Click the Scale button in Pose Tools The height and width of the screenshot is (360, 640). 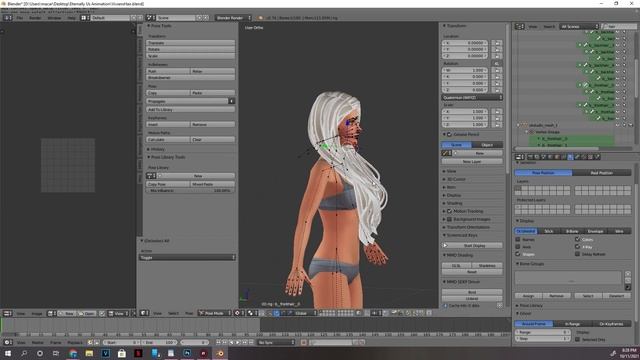click(190, 56)
